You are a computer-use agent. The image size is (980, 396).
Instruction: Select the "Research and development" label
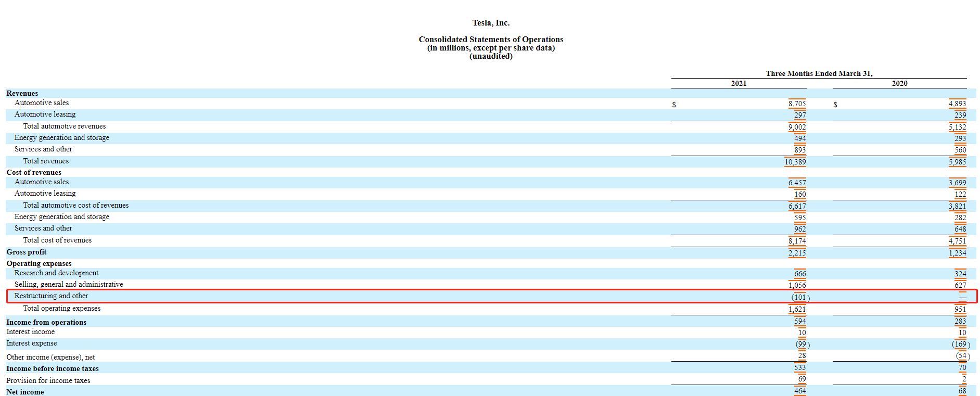point(56,273)
